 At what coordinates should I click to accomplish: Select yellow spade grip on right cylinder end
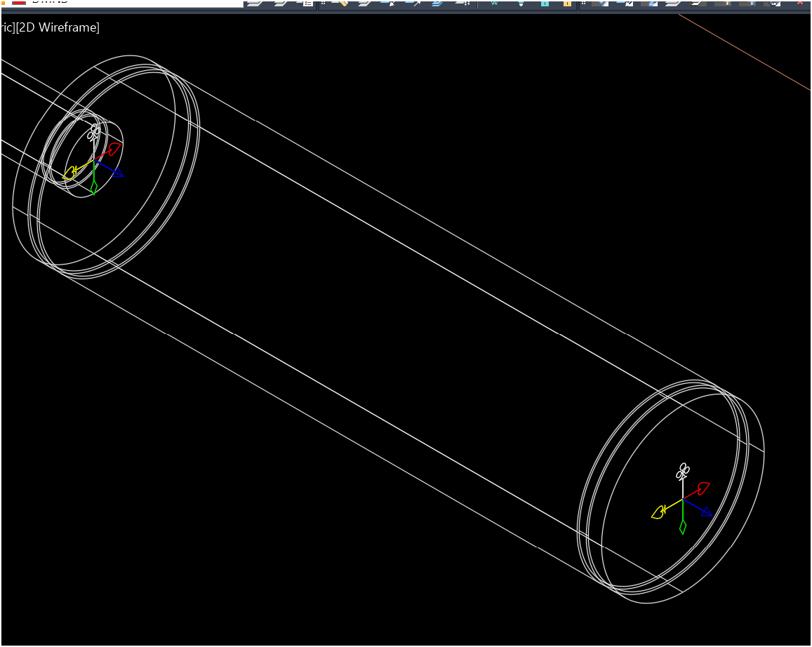click(658, 513)
